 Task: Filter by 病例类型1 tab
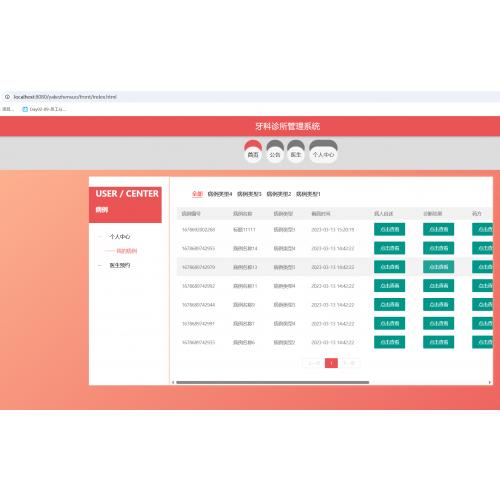tap(308, 194)
